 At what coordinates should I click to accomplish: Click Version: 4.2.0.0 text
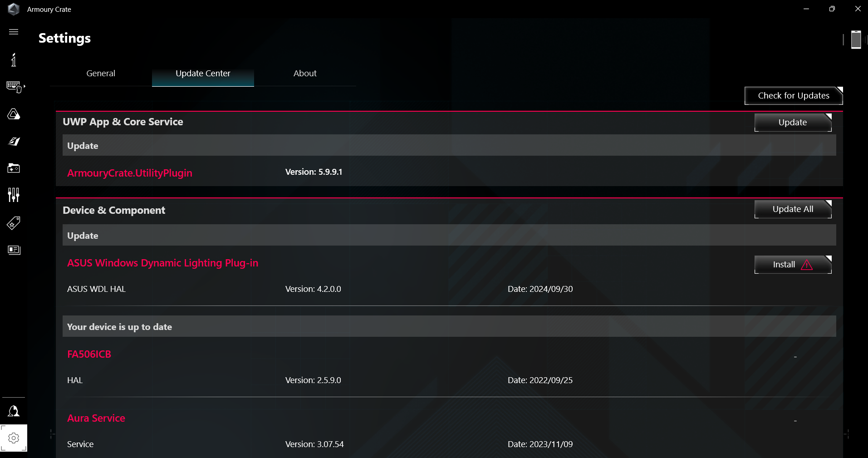pos(313,289)
